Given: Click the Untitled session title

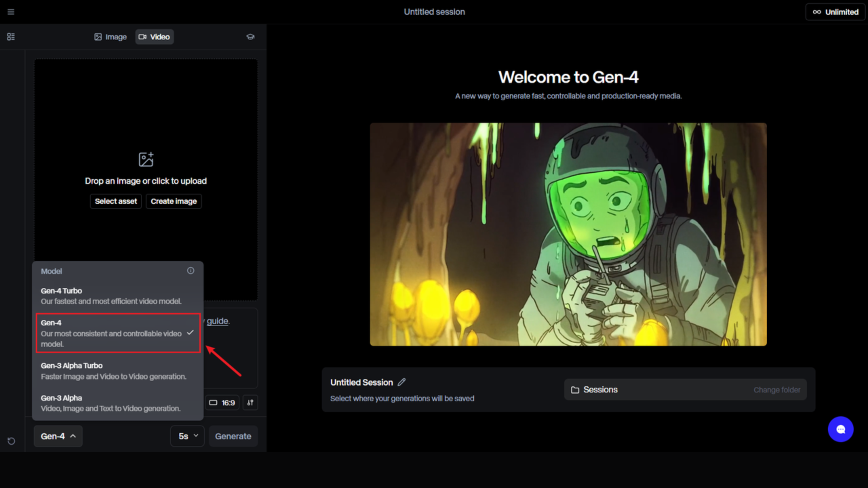Looking at the screenshot, I should tap(434, 12).
